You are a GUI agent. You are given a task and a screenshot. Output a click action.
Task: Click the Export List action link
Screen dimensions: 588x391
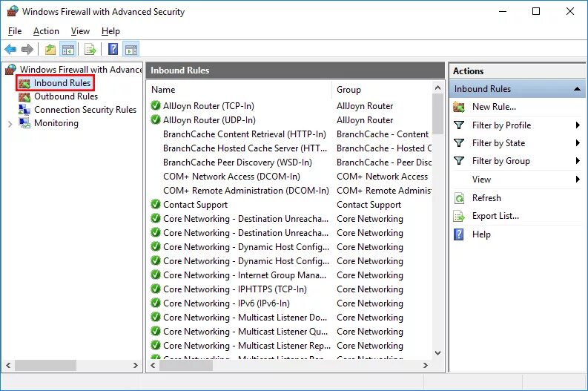point(495,216)
